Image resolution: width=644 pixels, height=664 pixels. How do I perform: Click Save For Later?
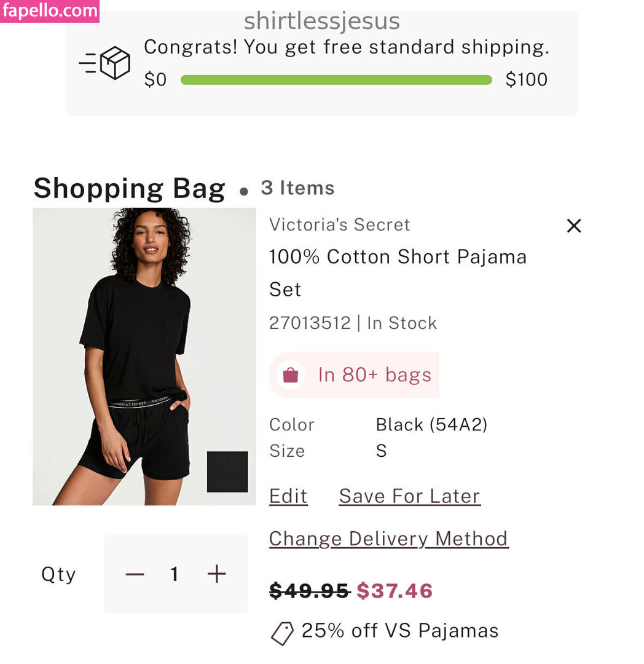(409, 496)
